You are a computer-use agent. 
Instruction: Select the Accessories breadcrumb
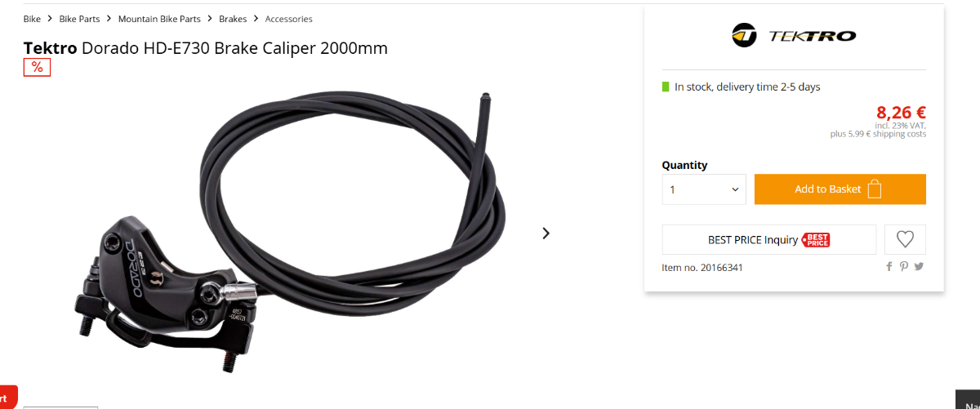coord(288,19)
